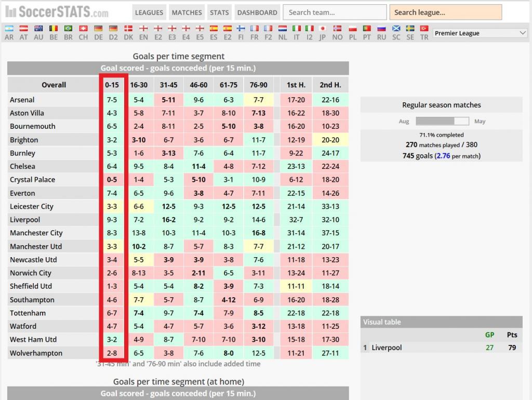Viewport: 532px width, 400px height.
Task: Go to the DASHBOARD page
Action: tap(257, 12)
